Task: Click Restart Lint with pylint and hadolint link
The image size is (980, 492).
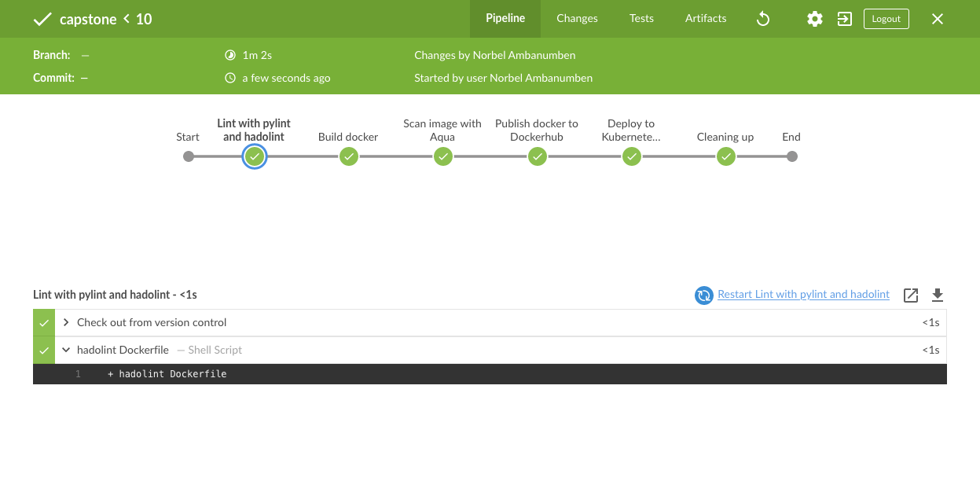Action: (803, 295)
